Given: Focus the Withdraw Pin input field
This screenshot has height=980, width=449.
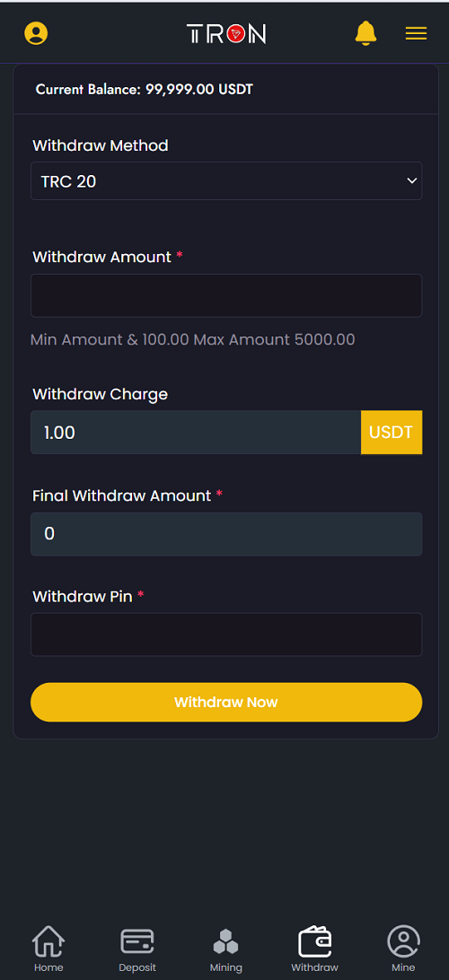Looking at the screenshot, I should point(226,634).
